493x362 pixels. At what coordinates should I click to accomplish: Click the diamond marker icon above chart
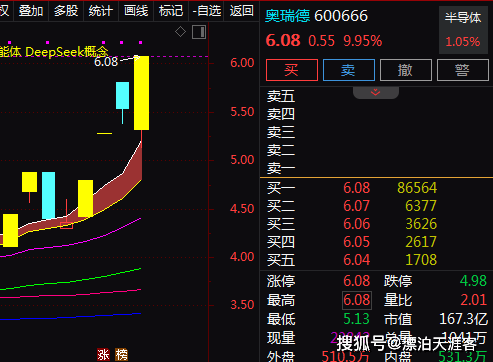coord(180,32)
